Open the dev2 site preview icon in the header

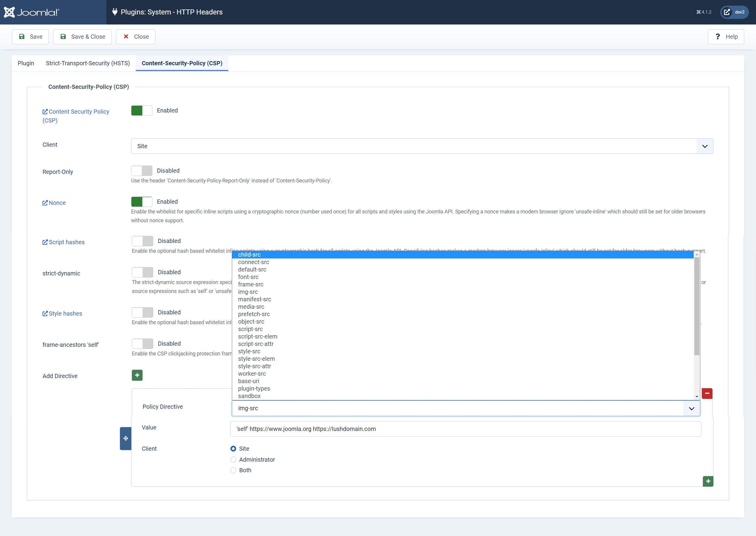(x=727, y=12)
